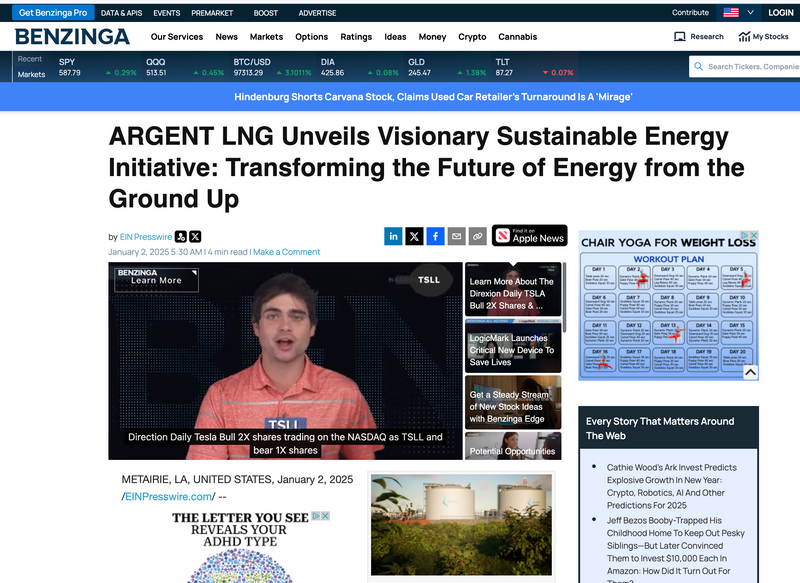Select the LogicMark video playlist thumbnail
The width and height of the screenshot is (800, 583).
[513, 345]
